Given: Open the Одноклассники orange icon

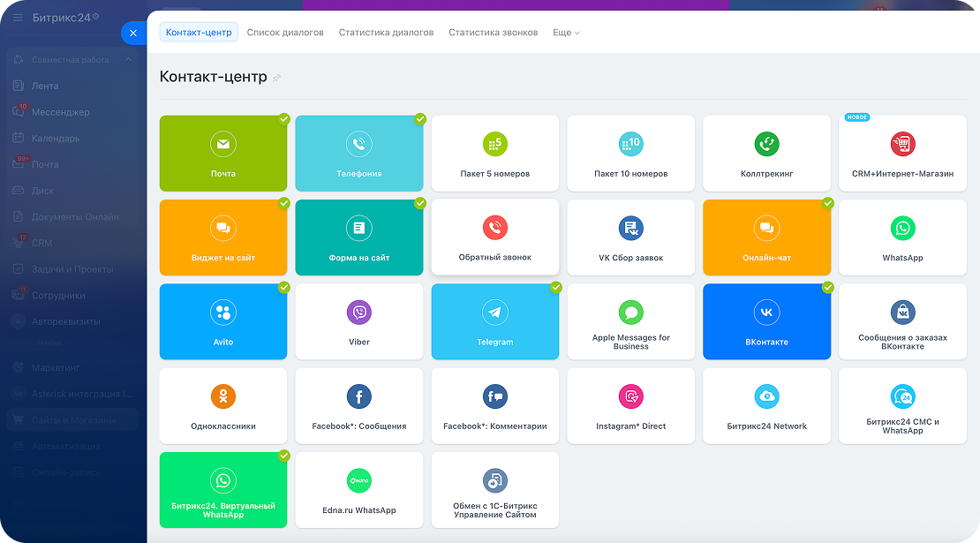Looking at the screenshot, I should [x=223, y=396].
